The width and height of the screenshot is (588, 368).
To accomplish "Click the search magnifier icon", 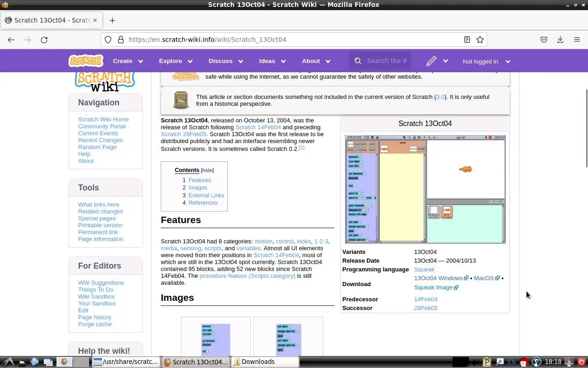I will [x=358, y=61].
